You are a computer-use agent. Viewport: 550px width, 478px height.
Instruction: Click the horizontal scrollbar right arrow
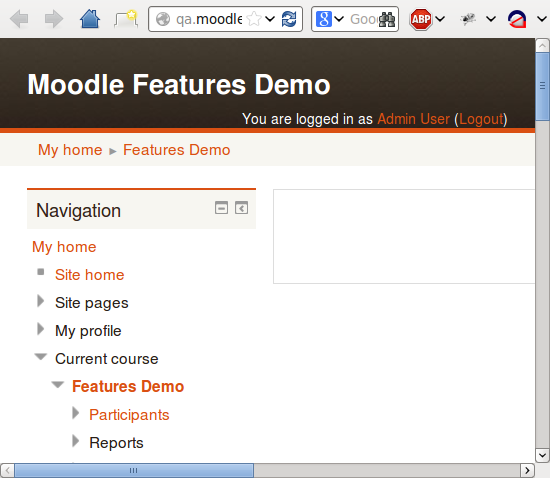pos(527,470)
